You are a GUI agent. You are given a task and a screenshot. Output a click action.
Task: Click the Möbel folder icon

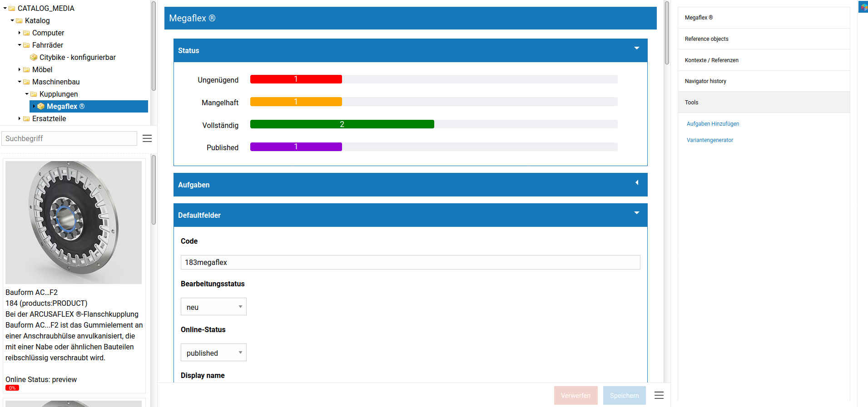pyautogui.click(x=26, y=69)
